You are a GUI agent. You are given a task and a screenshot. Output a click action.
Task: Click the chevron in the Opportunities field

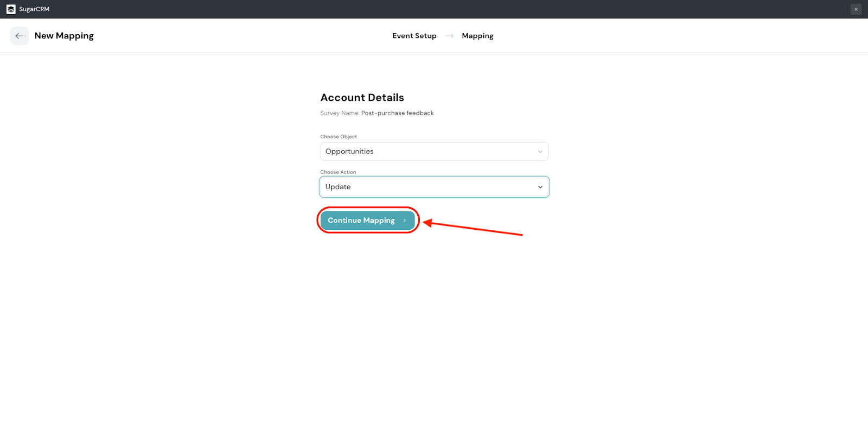tap(540, 152)
